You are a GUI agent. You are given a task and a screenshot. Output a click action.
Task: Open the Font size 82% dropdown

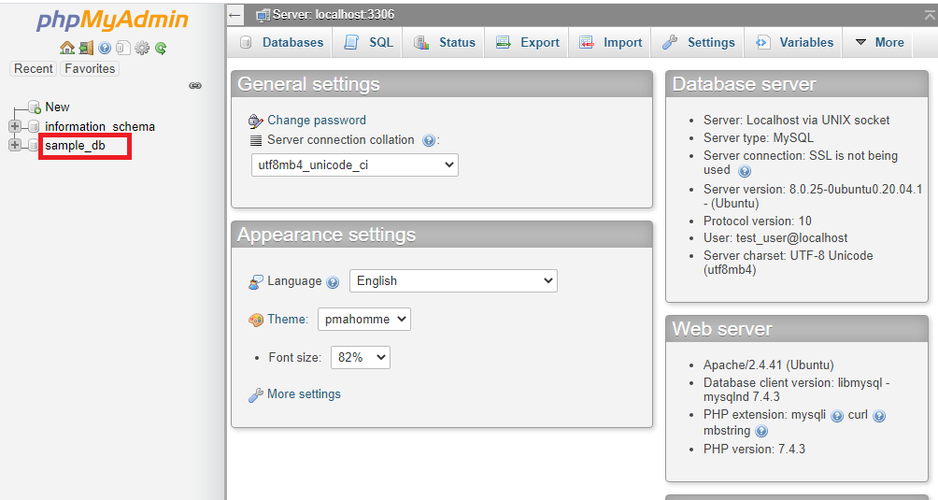[360, 358]
